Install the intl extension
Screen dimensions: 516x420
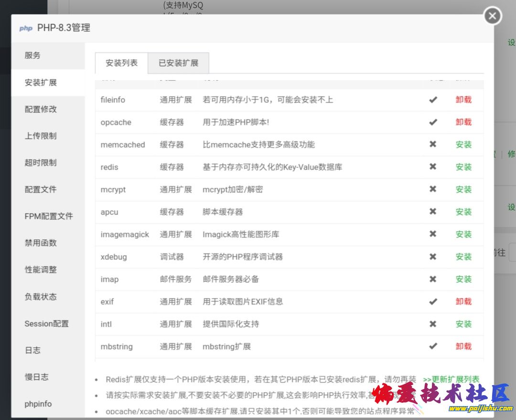click(x=463, y=324)
